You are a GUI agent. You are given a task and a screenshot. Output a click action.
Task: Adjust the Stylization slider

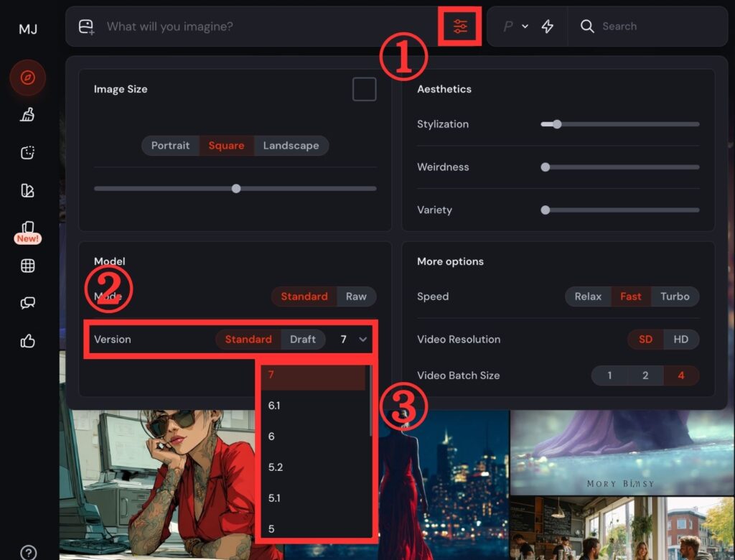click(x=556, y=124)
